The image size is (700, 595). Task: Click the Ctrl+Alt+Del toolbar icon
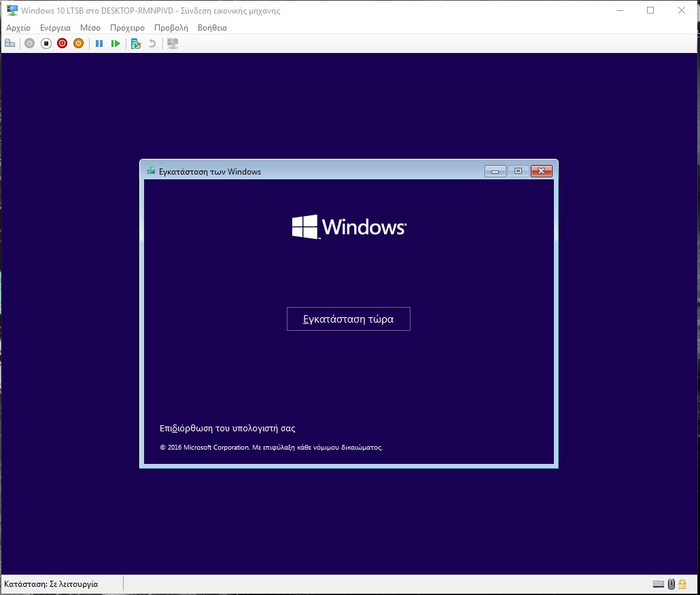[10, 43]
